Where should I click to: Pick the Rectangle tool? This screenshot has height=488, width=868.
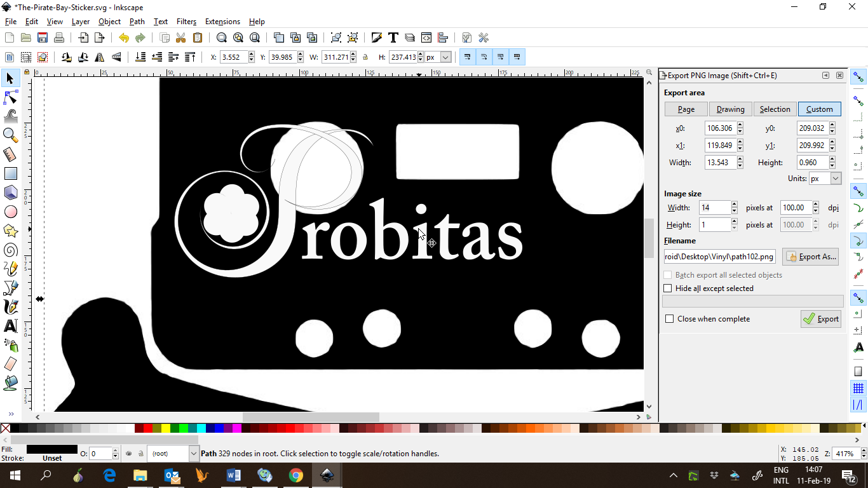tap(10, 173)
